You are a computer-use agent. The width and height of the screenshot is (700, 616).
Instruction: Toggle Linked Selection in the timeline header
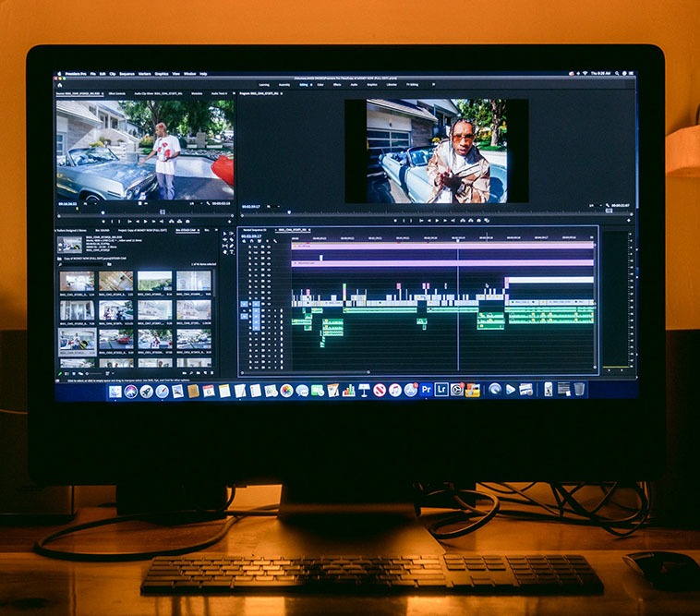coord(259,241)
